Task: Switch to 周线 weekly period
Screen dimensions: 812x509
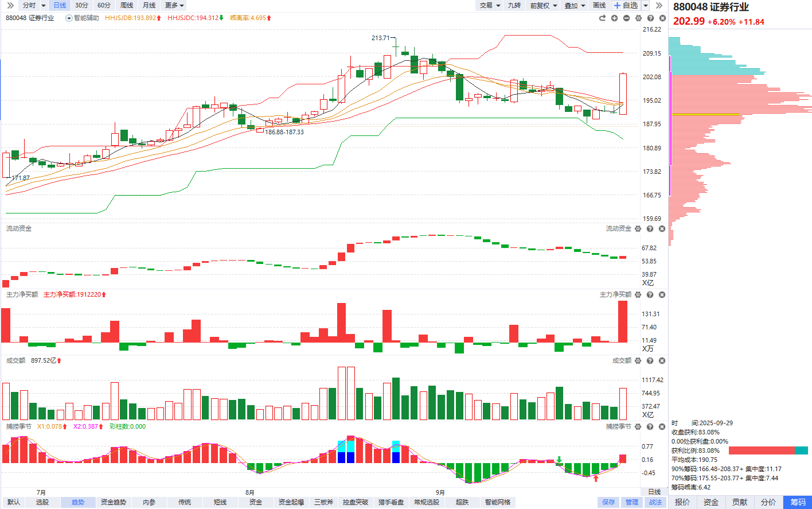Action: pos(127,5)
